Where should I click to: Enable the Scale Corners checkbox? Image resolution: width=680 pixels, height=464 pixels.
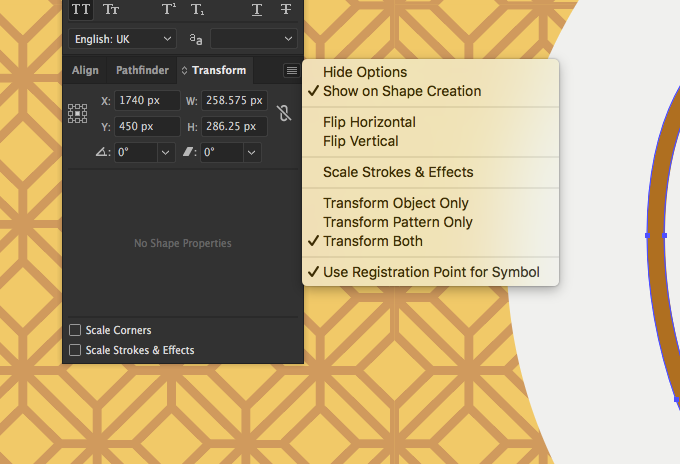(75, 330)
